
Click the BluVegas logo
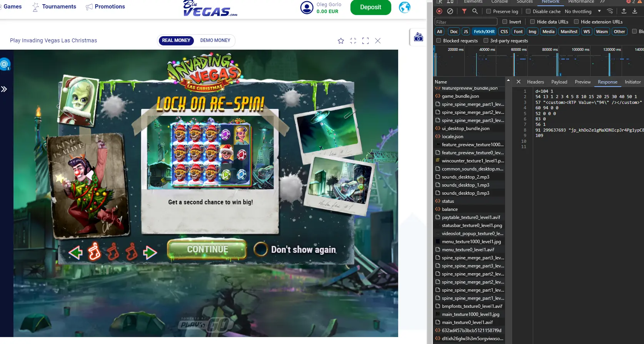(x=210, y=8)
